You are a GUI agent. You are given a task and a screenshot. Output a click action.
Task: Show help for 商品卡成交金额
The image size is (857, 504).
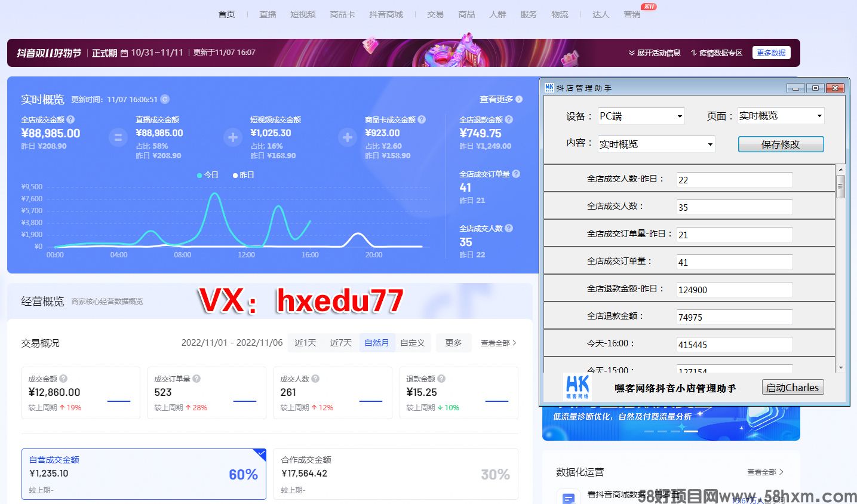(x=422, y=119)
